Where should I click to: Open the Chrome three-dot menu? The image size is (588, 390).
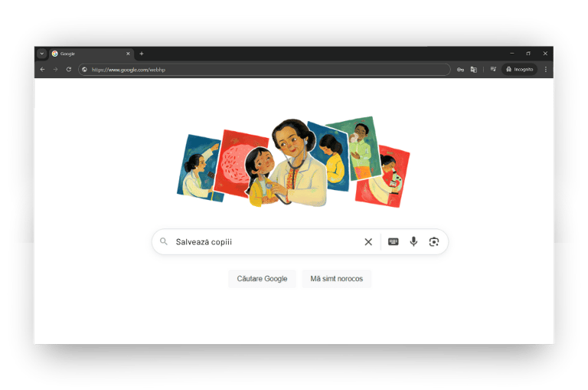click(x=546, y=70)
